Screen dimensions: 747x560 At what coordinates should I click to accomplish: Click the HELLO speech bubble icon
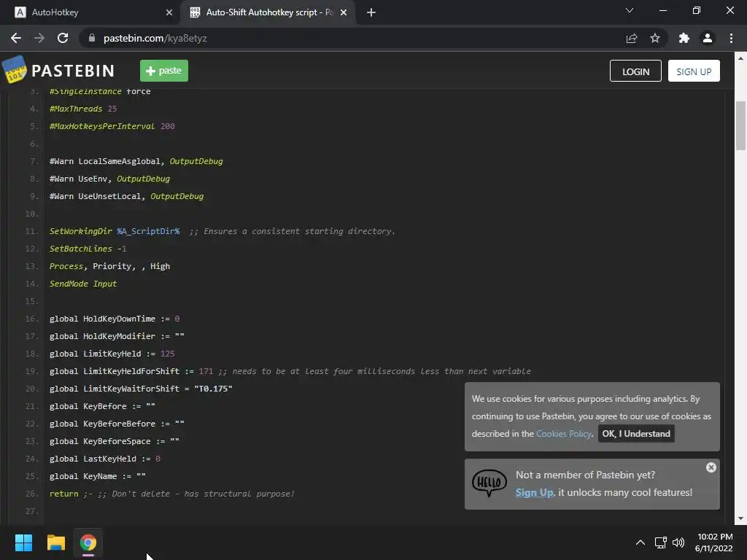tap(489, 483)
